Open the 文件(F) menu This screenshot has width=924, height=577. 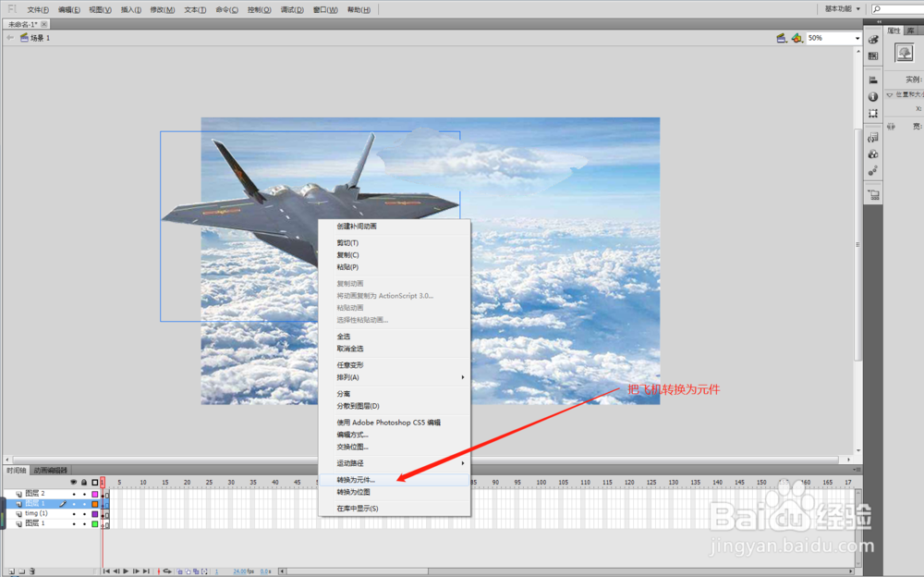click(38, 9)
